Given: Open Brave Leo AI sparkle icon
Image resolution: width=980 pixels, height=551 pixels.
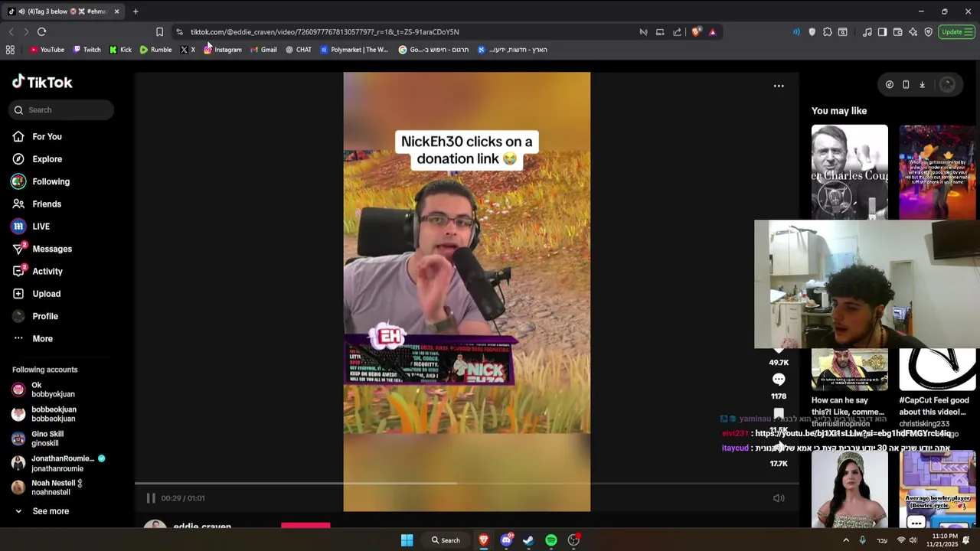Looking at the screenshot, I should pos(913,32).
